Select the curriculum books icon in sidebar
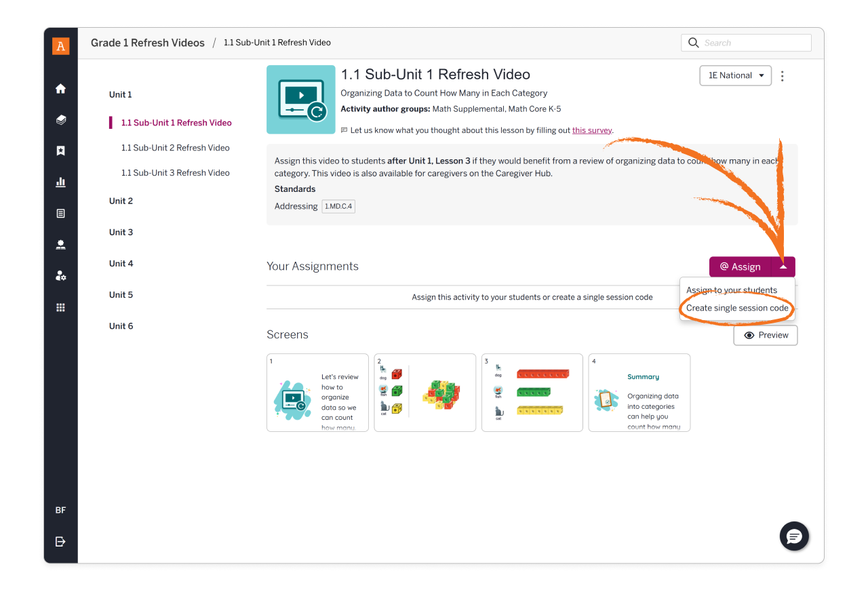The image size is (868, 594). 60,119
